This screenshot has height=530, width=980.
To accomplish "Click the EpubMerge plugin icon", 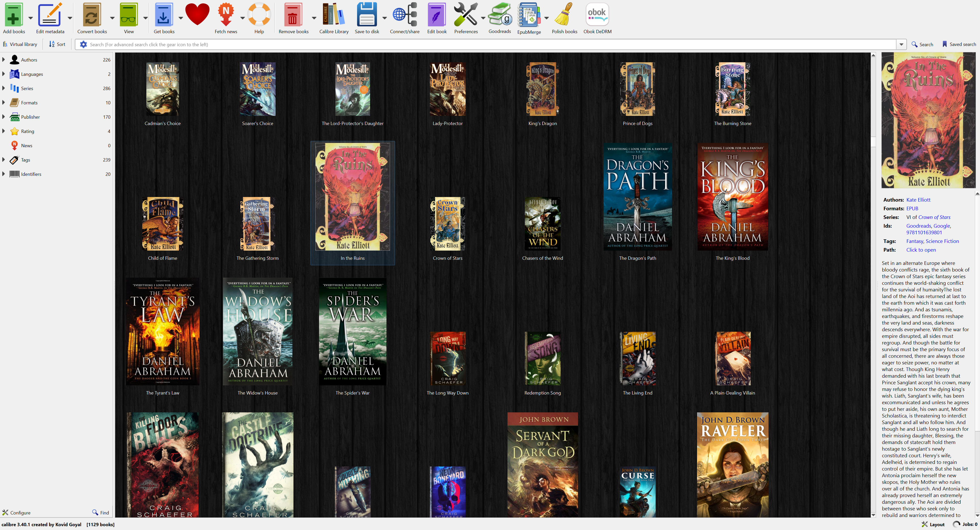I will (x=529, y=15).
